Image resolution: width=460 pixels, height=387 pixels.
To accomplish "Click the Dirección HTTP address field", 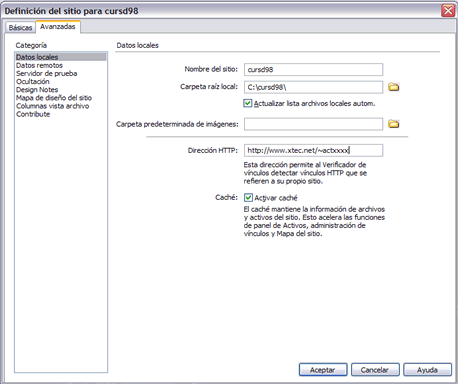I will [313, 150].
